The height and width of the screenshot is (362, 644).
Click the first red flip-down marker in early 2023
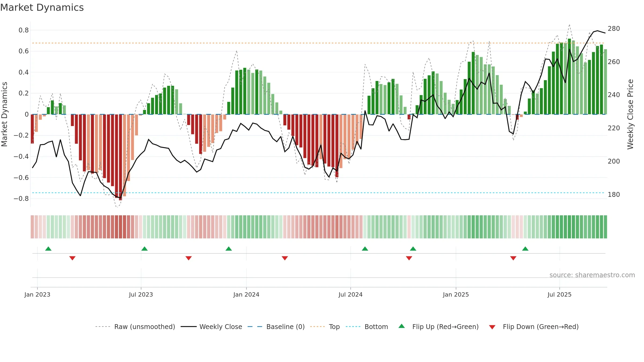pyautogui.click(x=72, y=258)
